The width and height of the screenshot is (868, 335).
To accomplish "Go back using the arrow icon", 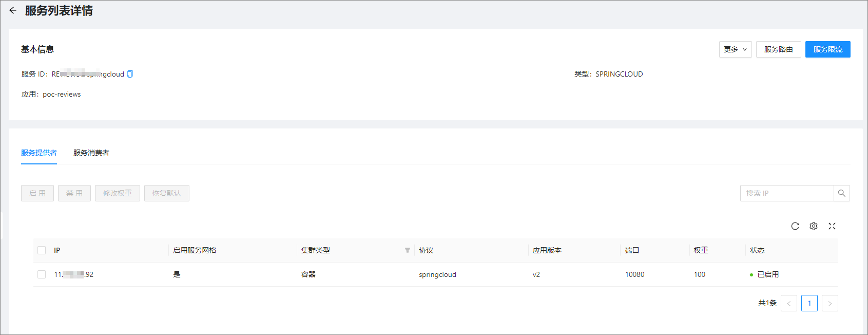I will [13, 10].
